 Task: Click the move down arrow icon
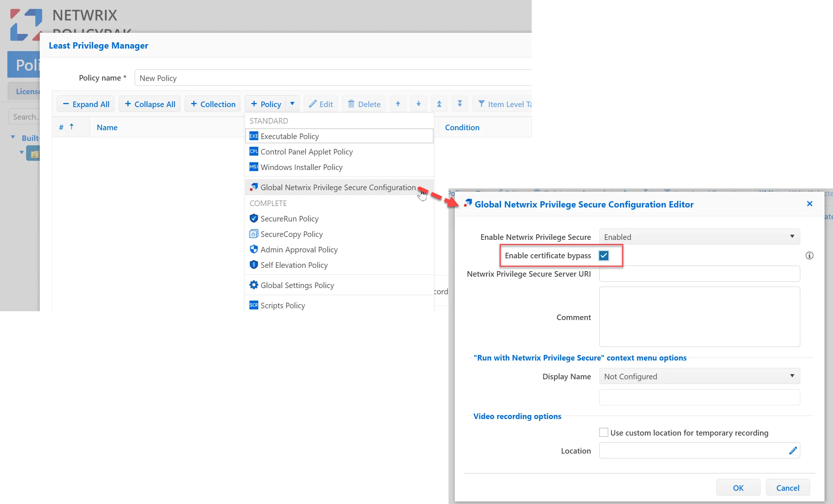pyautogui.click(x=418, y=104)
